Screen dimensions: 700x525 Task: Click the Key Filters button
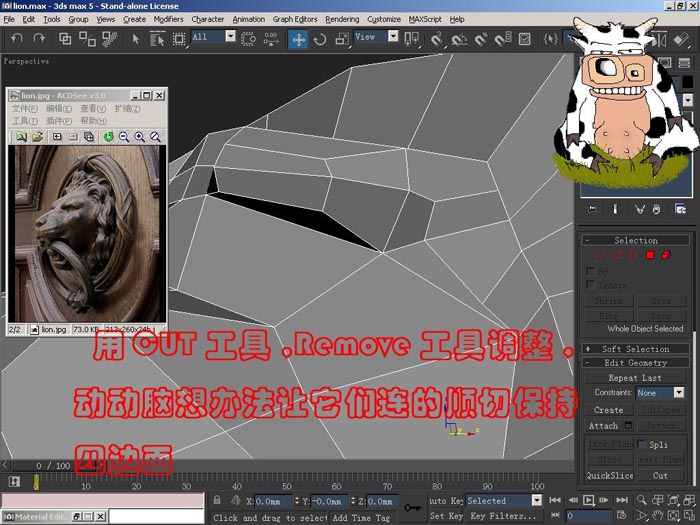pyautogui.click(x=503, y=516)
